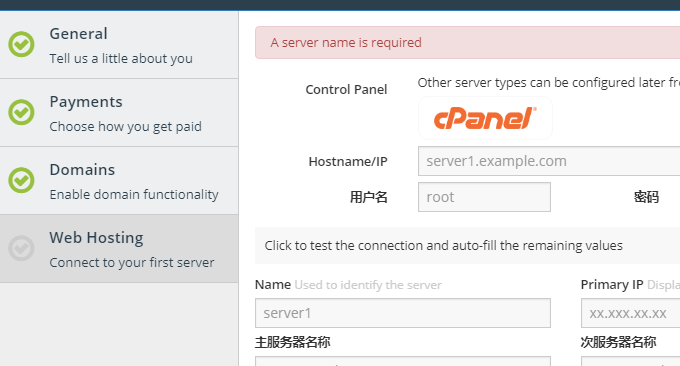Viewport: 680px width, 366px height.
Task: Click the grey checkmark icon beside Web Hosting
Action: 21,248
